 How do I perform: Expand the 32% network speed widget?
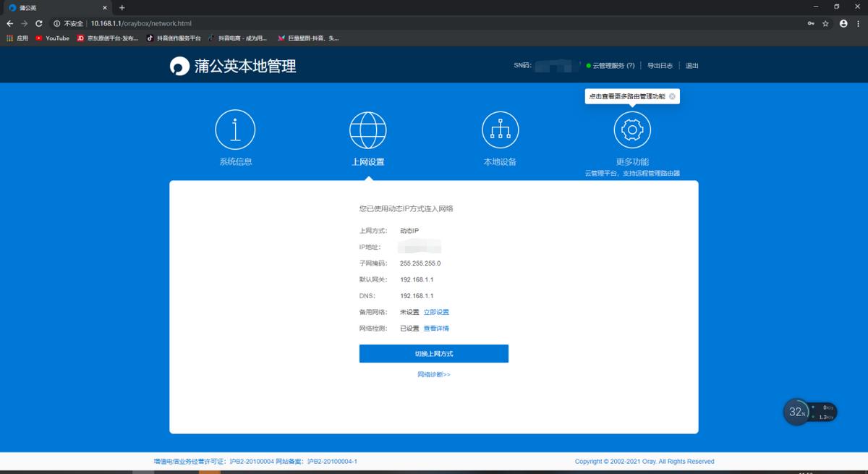[798, 412]
